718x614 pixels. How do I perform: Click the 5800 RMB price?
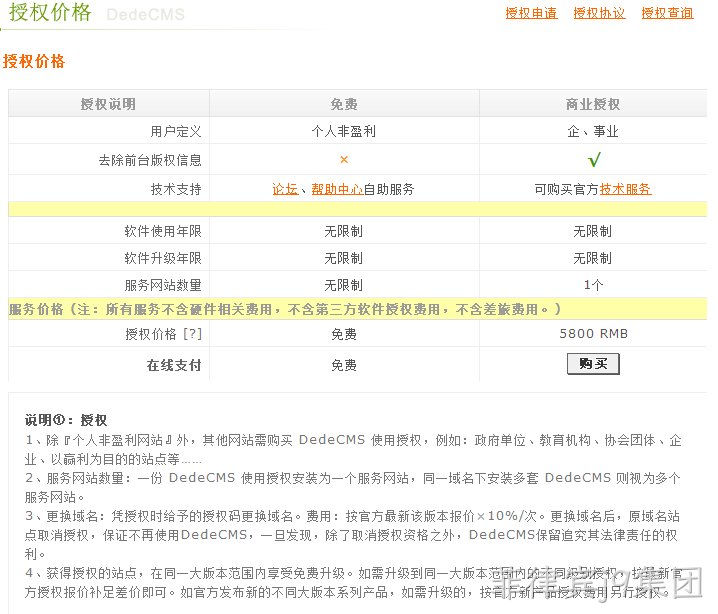(x=593, y=333)
